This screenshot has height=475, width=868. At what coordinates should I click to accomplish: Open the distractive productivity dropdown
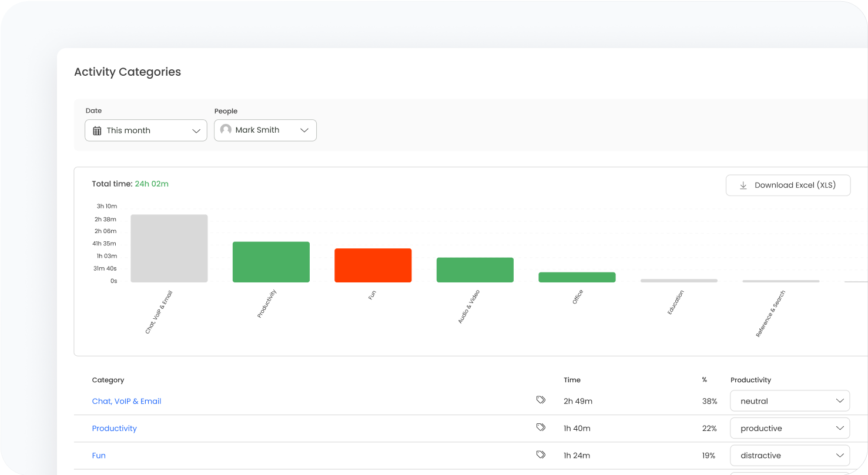[x=790, y=455]
